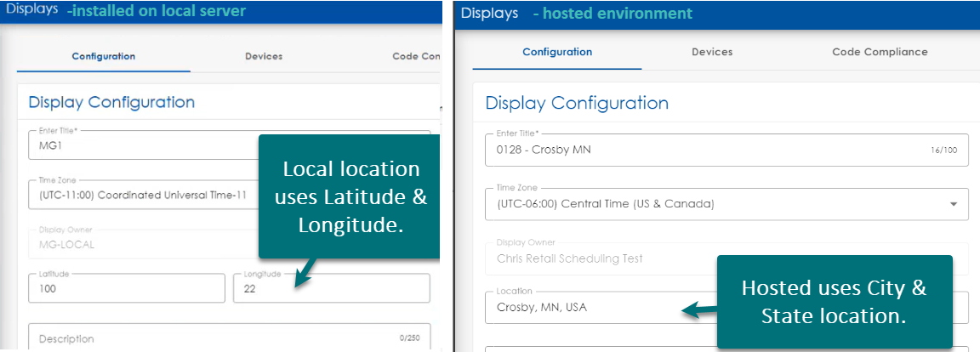
Task: Open the Time Zone dropdown arrow in hosted panel
Action: (x=953, y=204)
